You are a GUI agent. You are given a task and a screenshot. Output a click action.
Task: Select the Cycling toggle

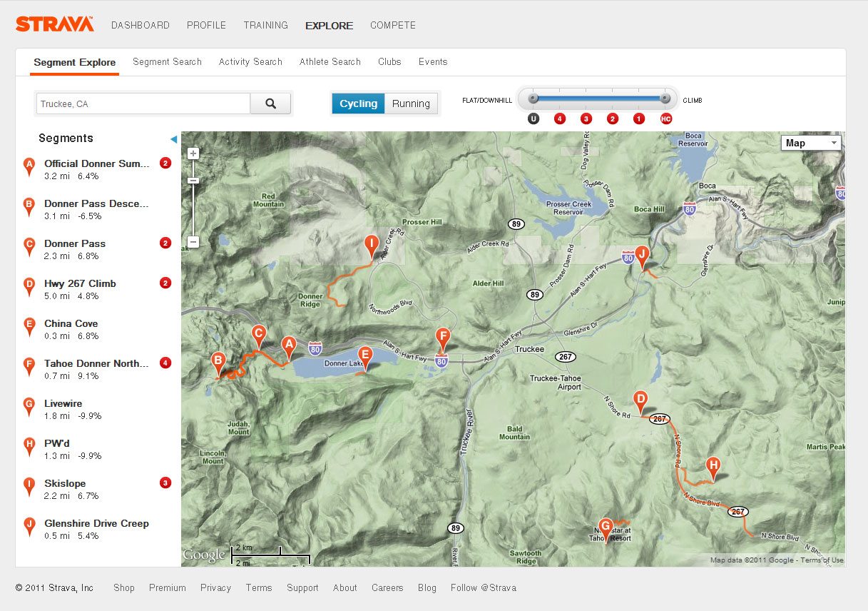pyautogui.click(x=358, y=103)
